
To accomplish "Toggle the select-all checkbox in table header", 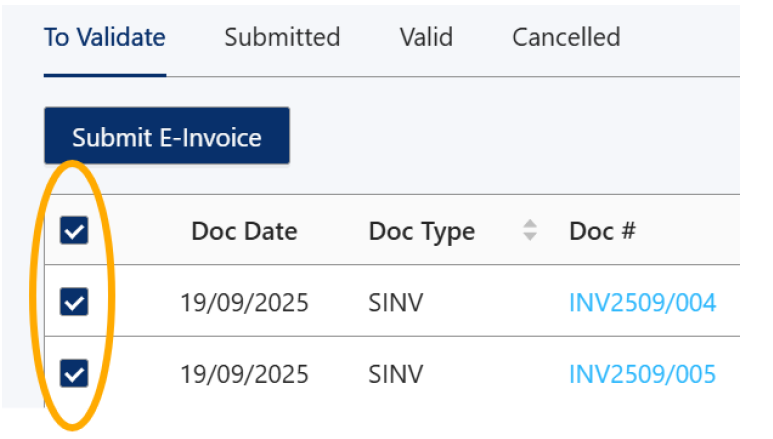I will pyautogui.click(x=75, y=231).
